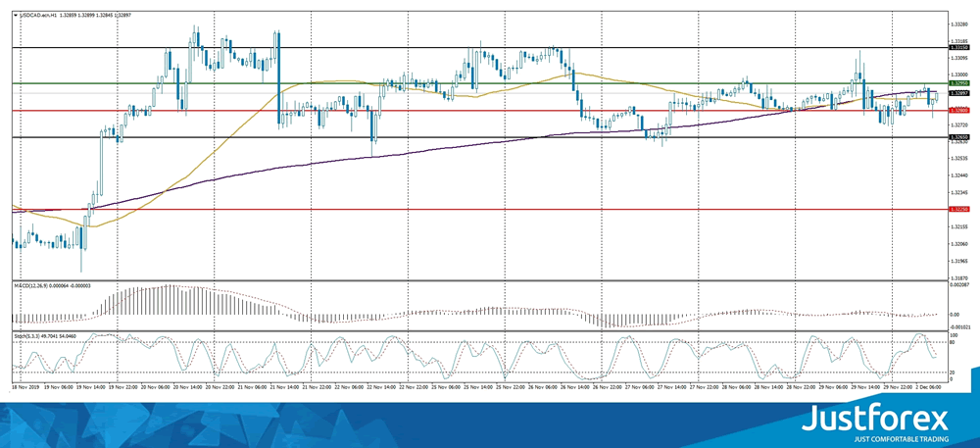Click the 20 Nov 06:00 time label

point(154,387)
